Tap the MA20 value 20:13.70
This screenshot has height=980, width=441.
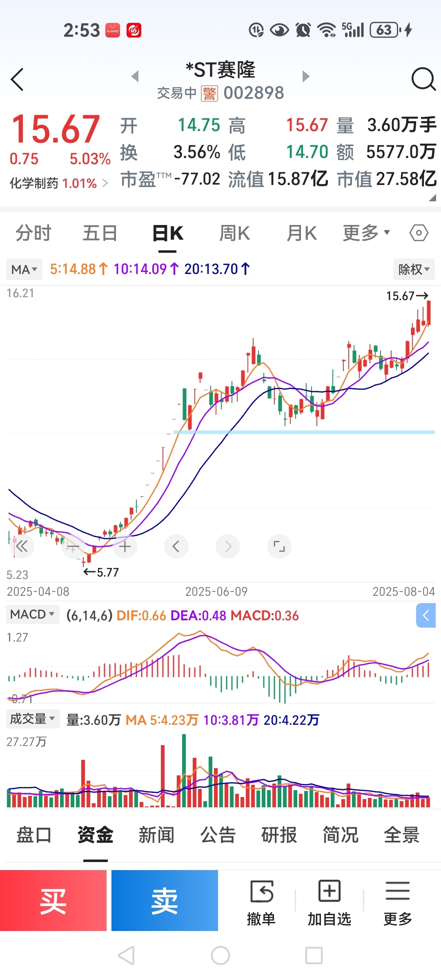coord(217,269)
